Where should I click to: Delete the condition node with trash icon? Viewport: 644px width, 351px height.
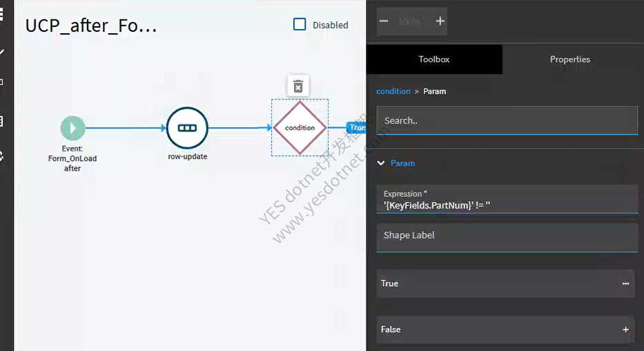tap(298, 86)
